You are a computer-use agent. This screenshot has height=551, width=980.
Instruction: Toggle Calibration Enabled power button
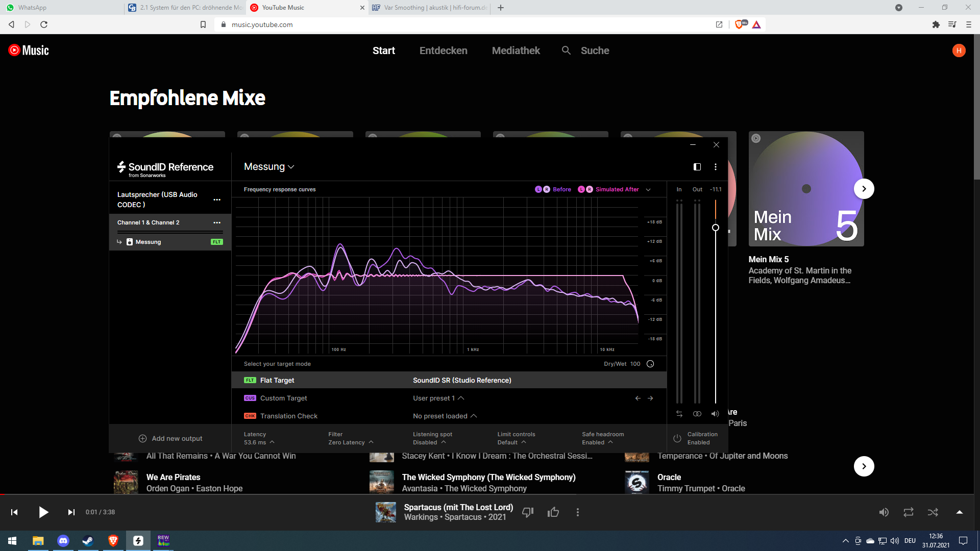[677, 438]
